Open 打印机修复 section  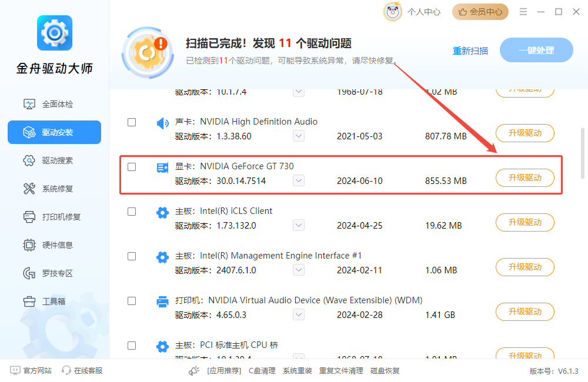(x=54, y=217)
